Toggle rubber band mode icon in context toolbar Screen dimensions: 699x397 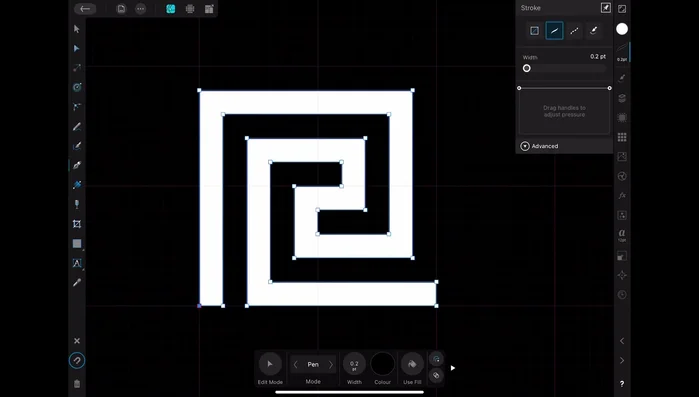pyautogui.click(x=436, y=359)
